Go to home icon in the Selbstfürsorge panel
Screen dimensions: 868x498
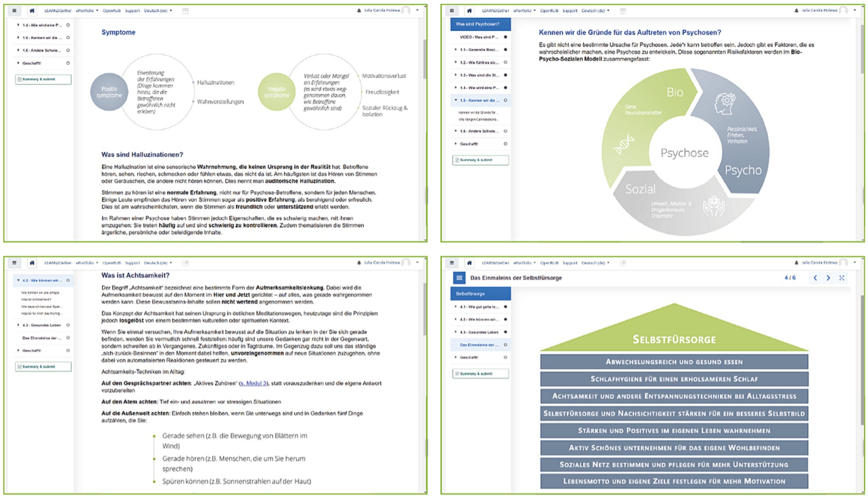click(470, 263)
